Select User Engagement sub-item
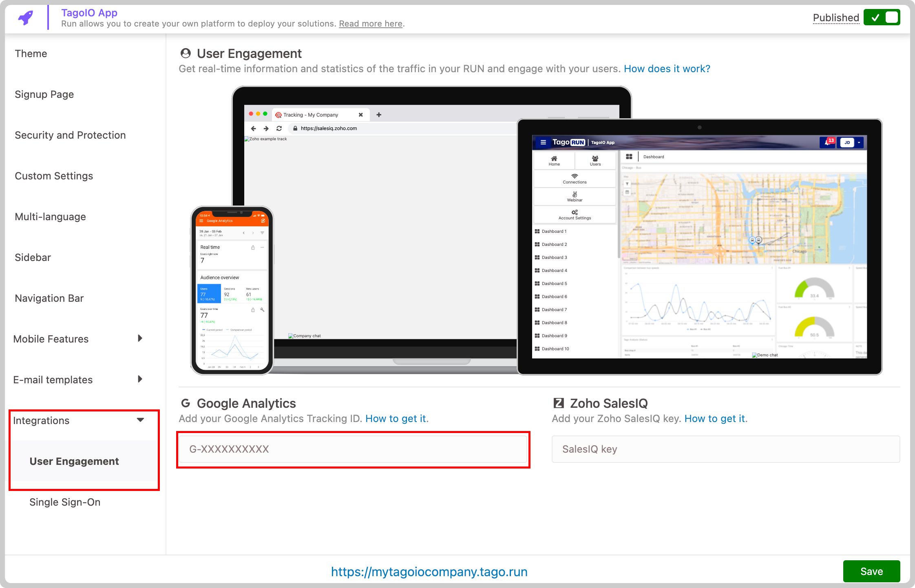Screen dimensions: 915x588 (74, 461)
